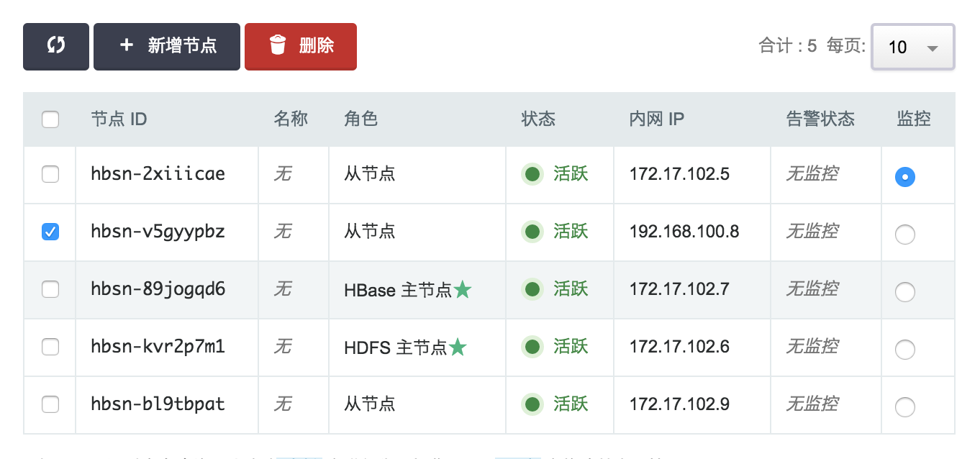980x459 pixels.
Task: Click green status dot for hbsn-bl9tbpat
Action: 532,404
